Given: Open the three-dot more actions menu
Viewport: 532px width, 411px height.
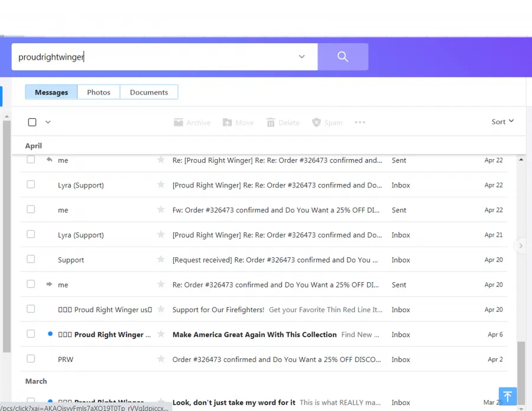Looking at the screenshot, I should click(x=360, y=122).
